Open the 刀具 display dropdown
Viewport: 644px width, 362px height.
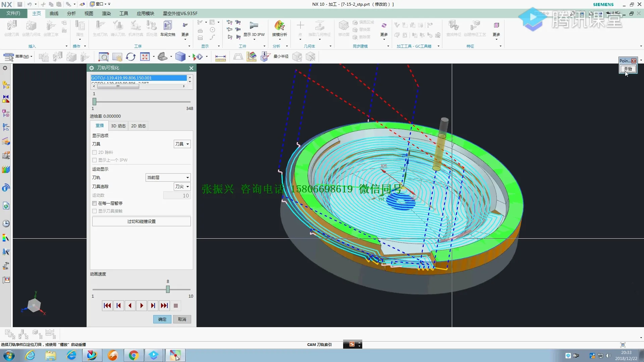(182, 144)
